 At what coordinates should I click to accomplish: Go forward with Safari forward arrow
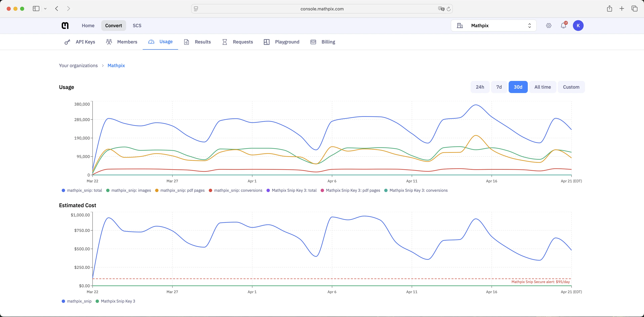68,9
